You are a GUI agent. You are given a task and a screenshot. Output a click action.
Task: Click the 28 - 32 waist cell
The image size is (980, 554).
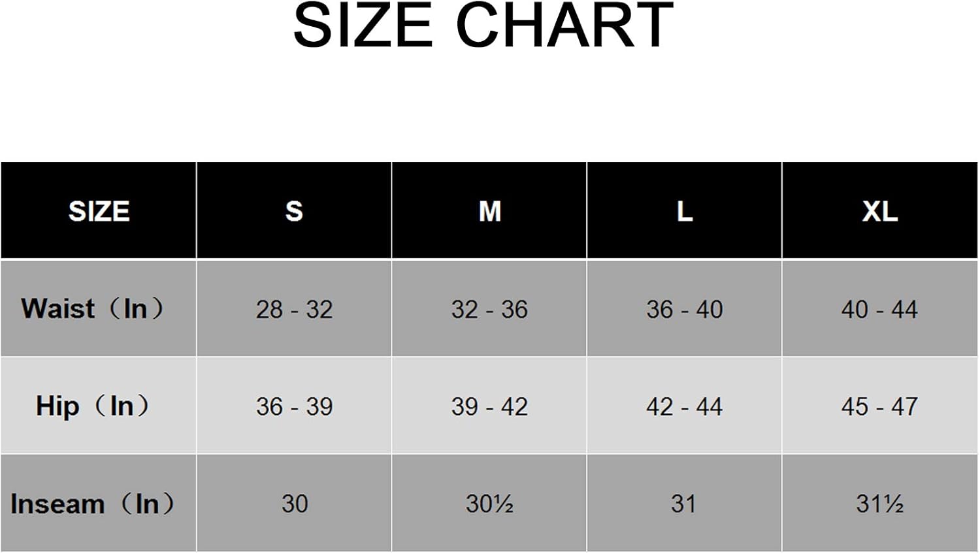pos(294,309)
